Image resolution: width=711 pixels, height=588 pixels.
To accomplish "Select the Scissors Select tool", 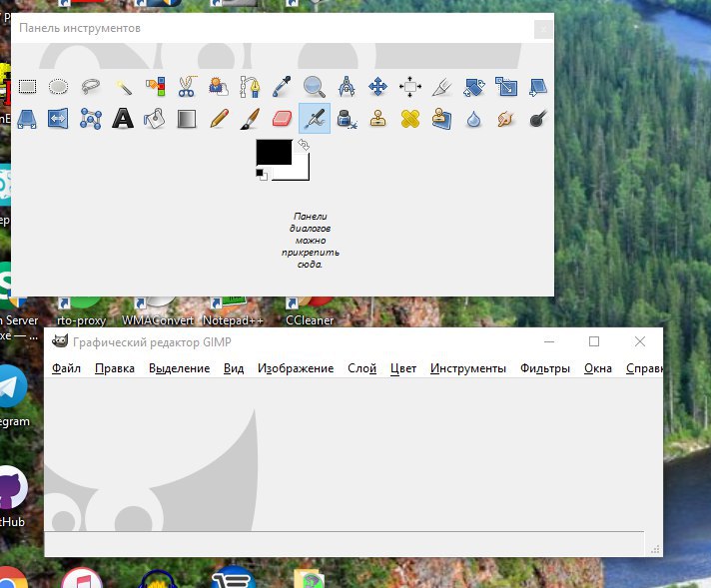I will click(x=187, y=86).
